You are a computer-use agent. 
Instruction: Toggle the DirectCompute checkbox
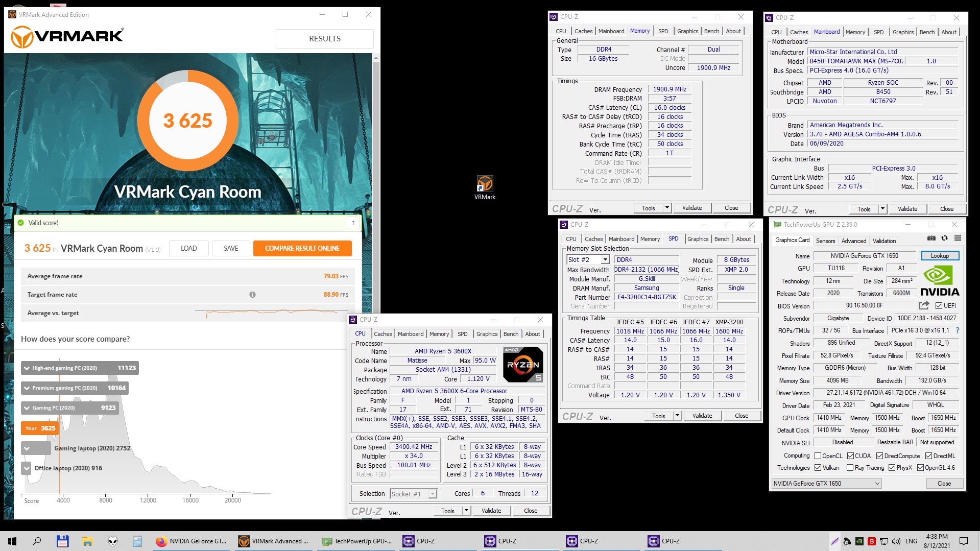[x=879, y=456]
